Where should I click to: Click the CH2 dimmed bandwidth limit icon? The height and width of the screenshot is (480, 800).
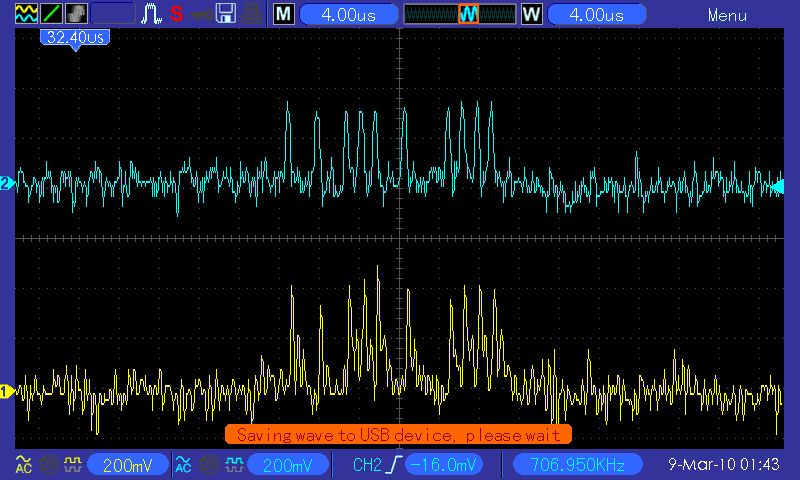pyautogui.click(x=208, y=465)
